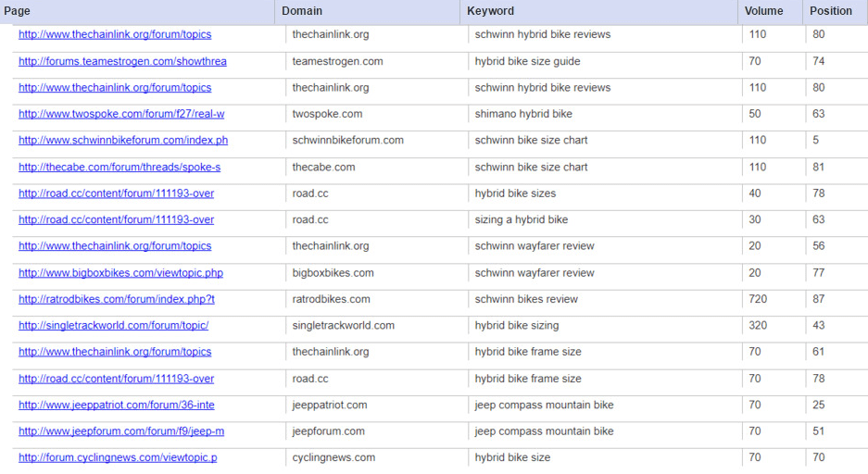Image resolution: width=868 pixels, height=474 pixels.
Task: Click 'schwinn bike size chart' in thecabe.com row
Action: coord(532,167)
